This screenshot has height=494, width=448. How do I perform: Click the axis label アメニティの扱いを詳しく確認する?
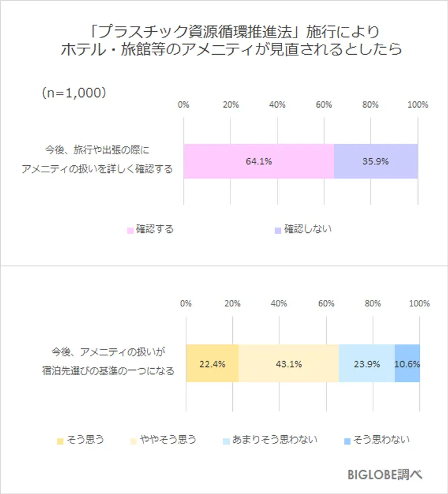[98, 169]
